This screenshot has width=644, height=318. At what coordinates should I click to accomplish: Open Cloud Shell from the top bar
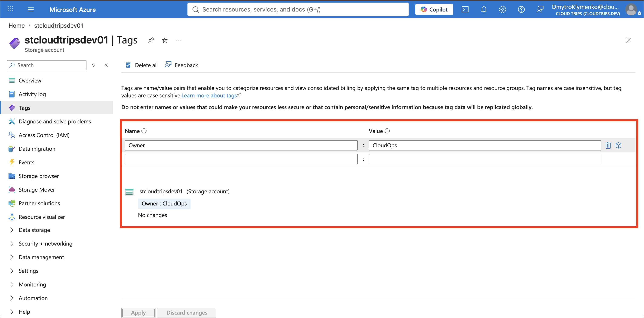click(x=465, y=10)
